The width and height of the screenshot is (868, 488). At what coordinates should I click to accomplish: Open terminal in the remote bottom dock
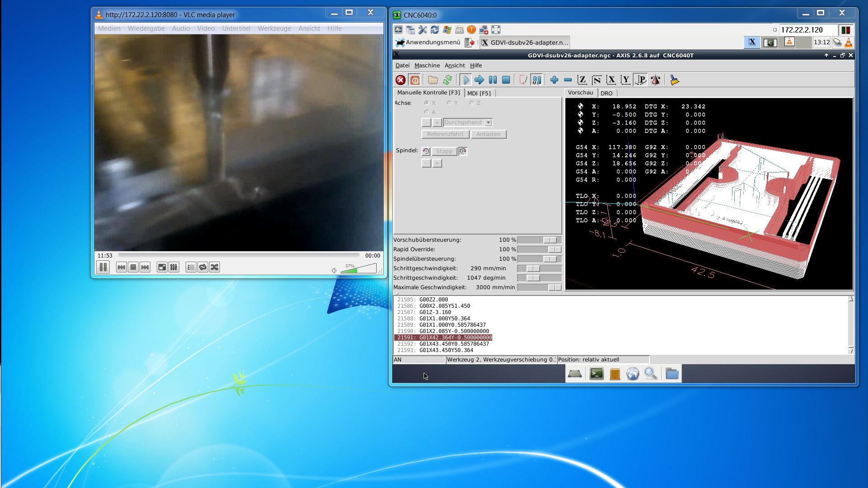(597, 374)
